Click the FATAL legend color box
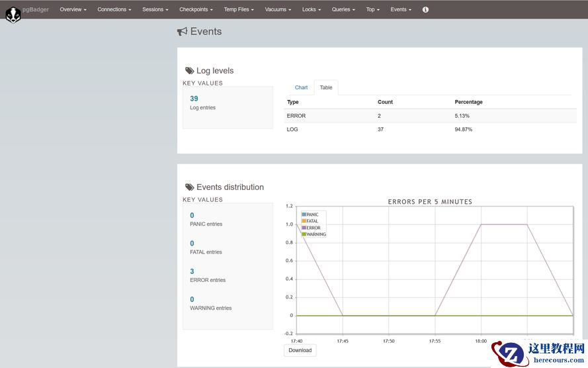 [304, 221]
